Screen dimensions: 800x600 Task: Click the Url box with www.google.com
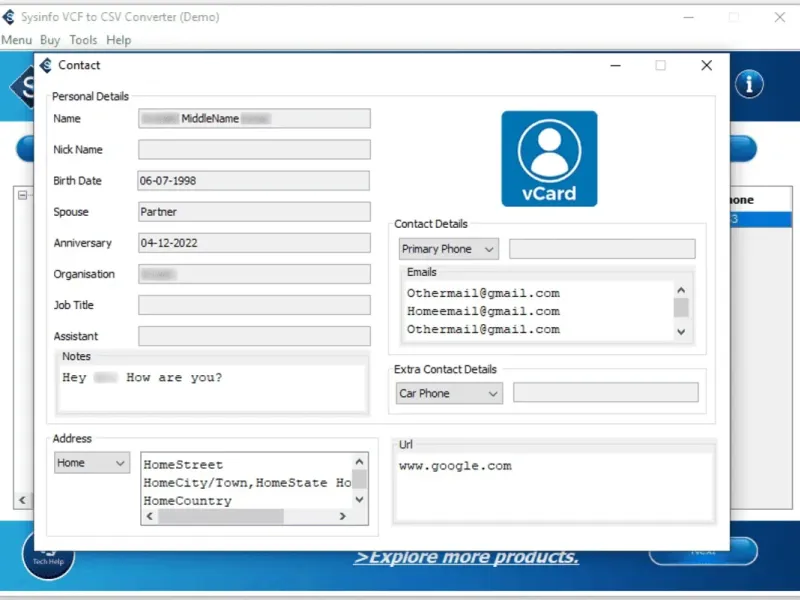point(554,487)
